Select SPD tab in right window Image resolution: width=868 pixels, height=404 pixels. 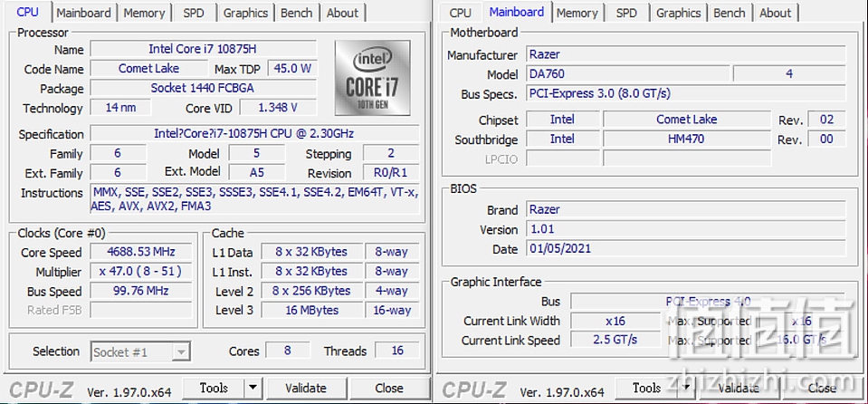[x=626, y=13]
